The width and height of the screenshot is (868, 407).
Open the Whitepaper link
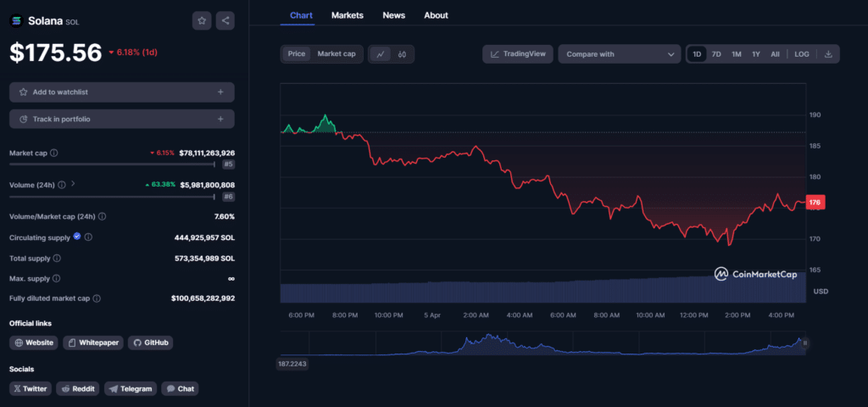pyautogui.click(x=93, y=343)
